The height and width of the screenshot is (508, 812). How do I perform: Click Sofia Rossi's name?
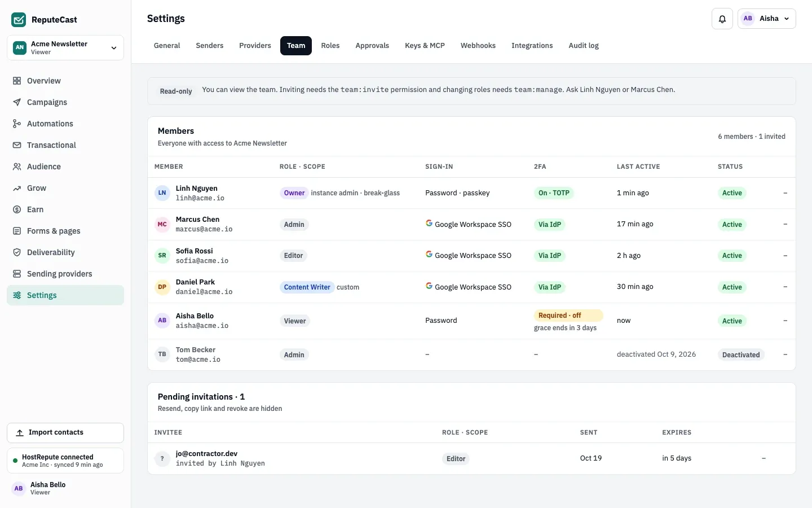(x=195, y=251)
